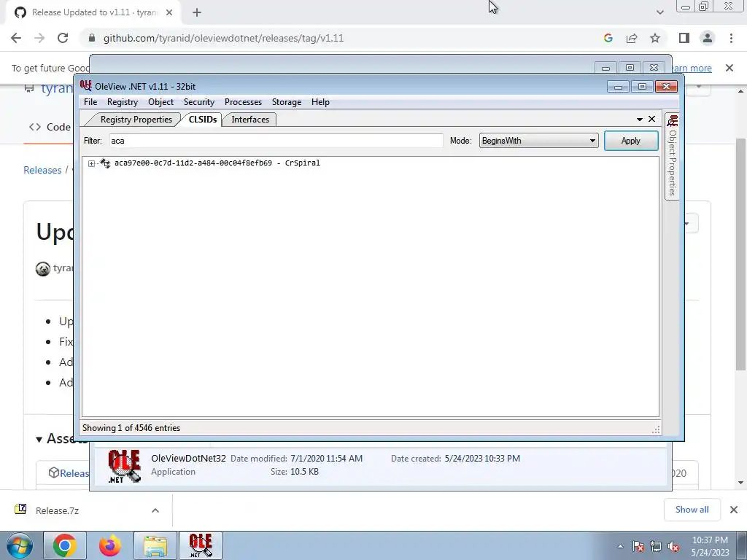The image size is (747, 560).
Task: Open the Object menu
Action: (160, 102)
